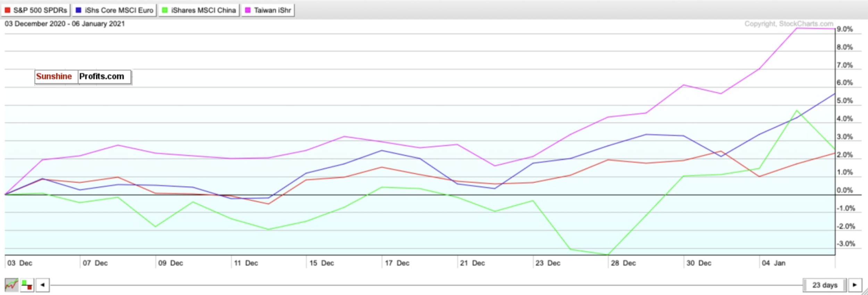Click the right arrow to shift date range forward
The image size is (868, 295).
pos(855,285)
